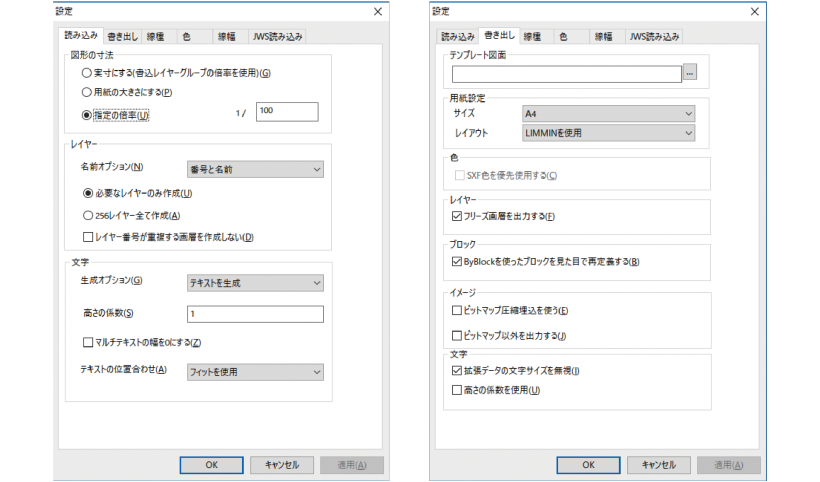The image size is (820, 482).
Task: Check レイヤー番号が重複する画層を作成しない checkbox
Action: [x=88, y=237]
